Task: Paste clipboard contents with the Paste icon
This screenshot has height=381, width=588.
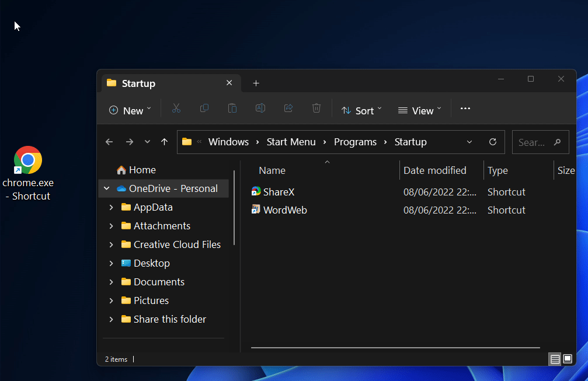Action: (x=232, y=109)
